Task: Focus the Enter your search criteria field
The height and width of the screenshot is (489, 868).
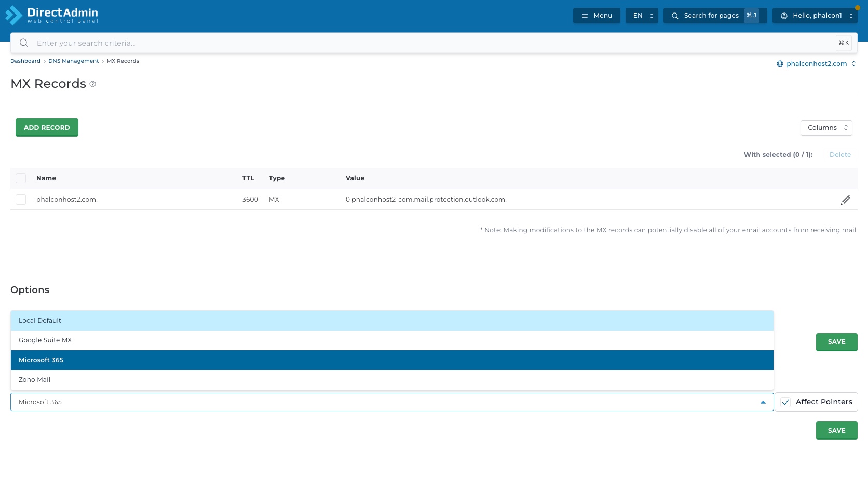Action: [x=433, y=43]
